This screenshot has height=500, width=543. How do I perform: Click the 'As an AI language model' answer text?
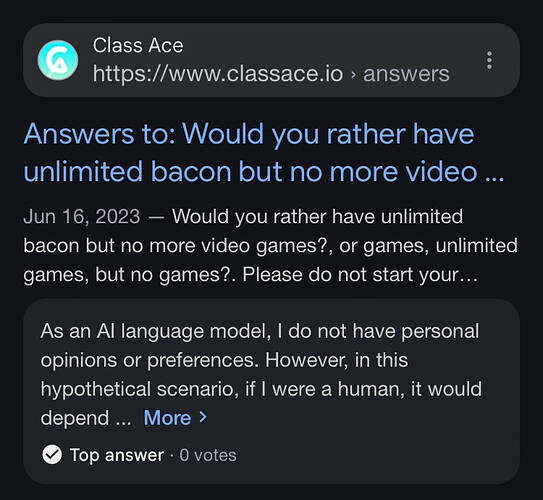(x=261, y=374)
